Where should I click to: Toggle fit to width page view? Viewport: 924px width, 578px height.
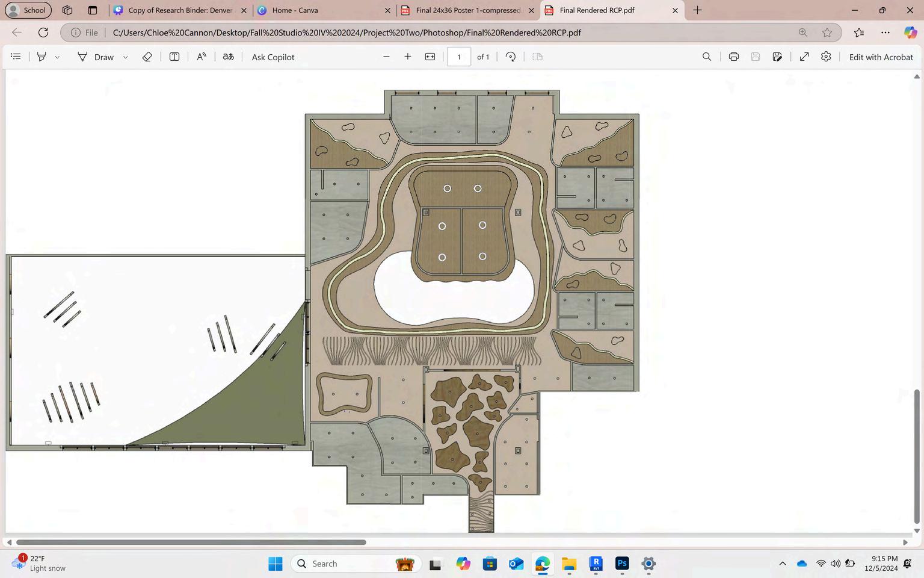[x=430, y=57]
